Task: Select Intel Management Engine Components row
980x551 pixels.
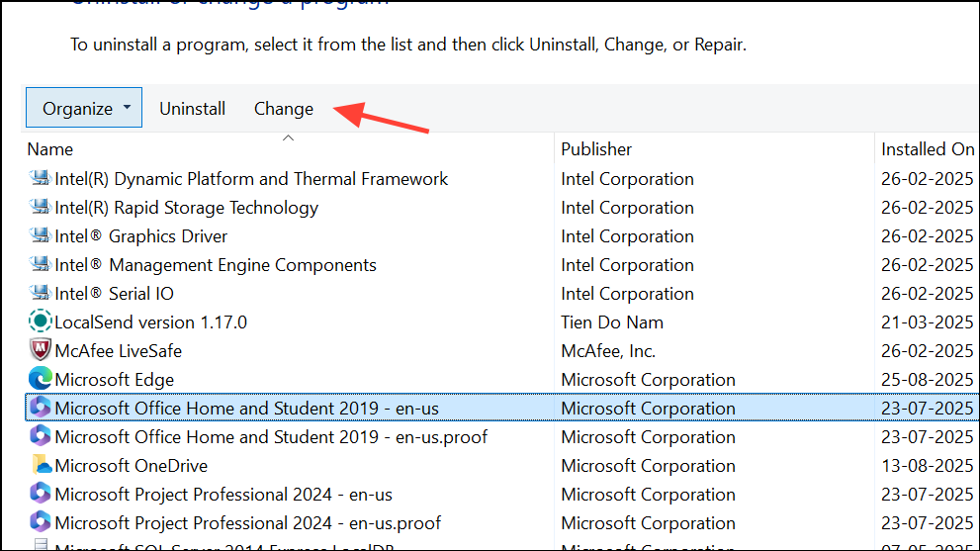Action: (x=216, y=265)
